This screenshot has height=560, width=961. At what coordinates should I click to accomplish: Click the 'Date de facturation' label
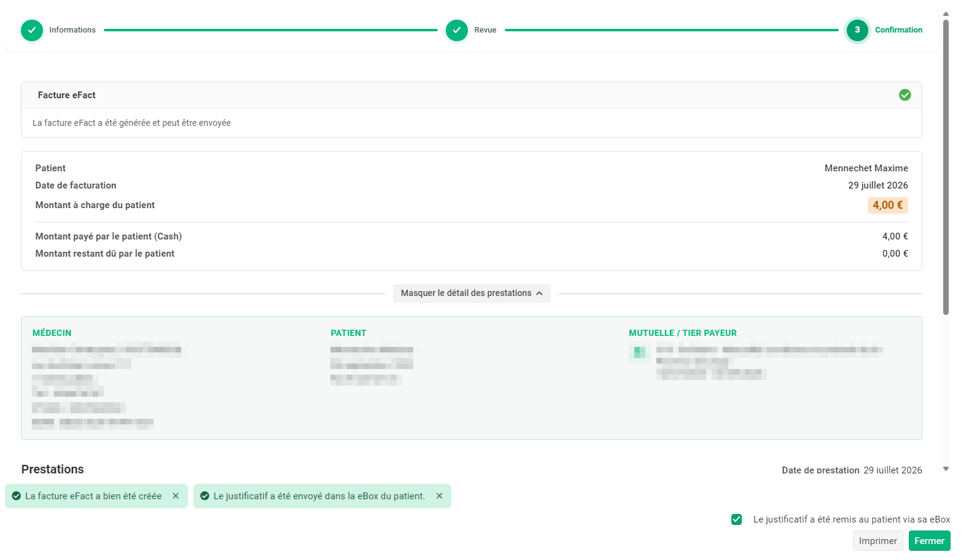[76, 185]
